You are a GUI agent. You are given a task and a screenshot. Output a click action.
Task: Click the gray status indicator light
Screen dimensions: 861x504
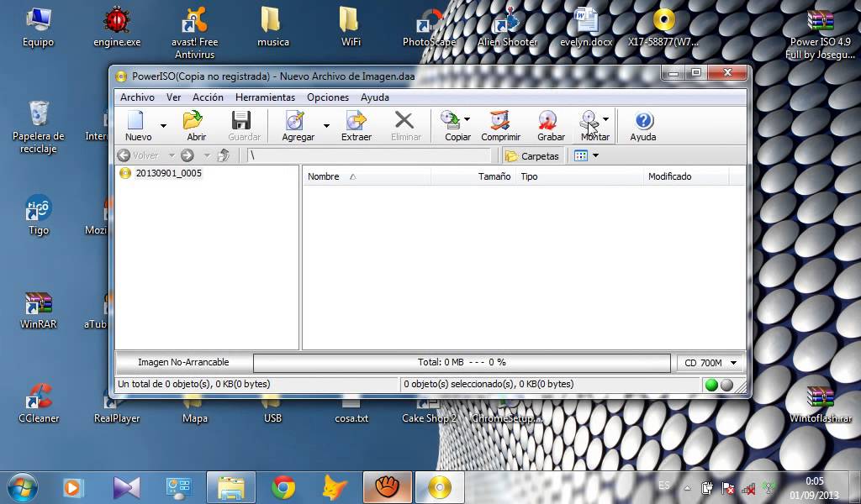coord(726,385)
